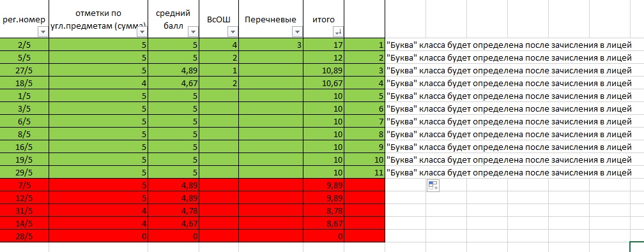Click the header cell итого

coord(324,19)
